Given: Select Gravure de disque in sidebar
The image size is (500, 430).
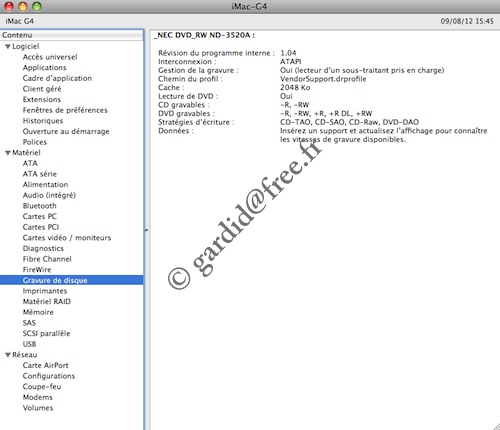Looking at the screenshot, I should [x=72, y=280].
